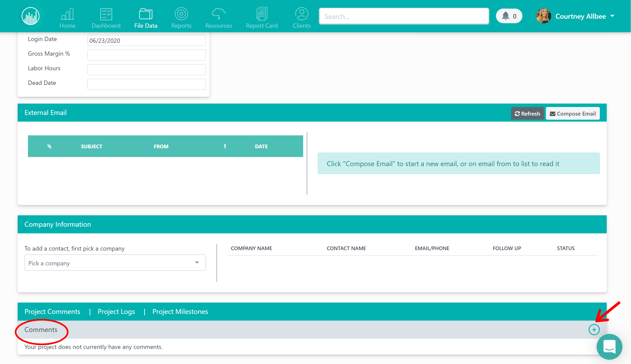Image resolution: width=631 pixels, height=364 pixels.
Task: Switch to the Project Milestones tab
Action: 180,312
